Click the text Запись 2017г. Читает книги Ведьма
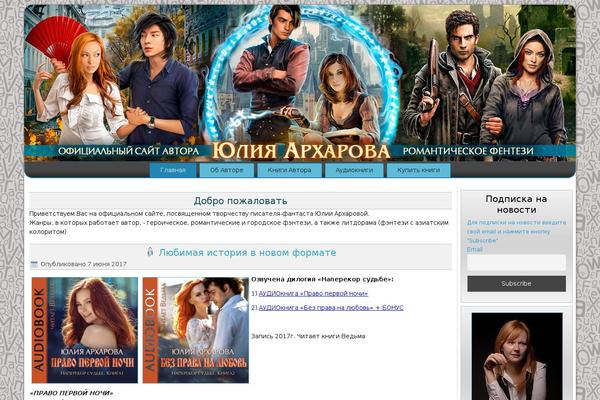The image size is (600, 400). click(x=308, y=336)
